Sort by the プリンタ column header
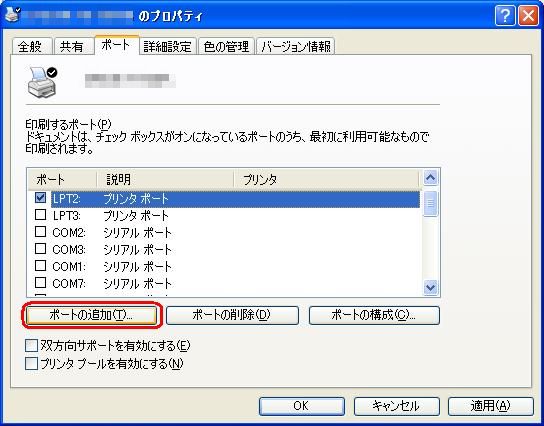544x426 pixels. 326,179
